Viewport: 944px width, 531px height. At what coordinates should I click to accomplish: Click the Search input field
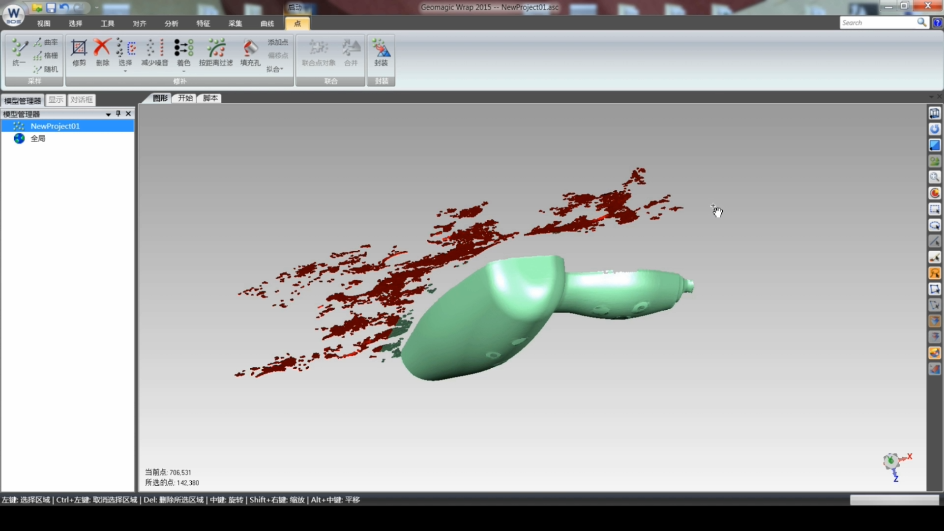[877, 22]
